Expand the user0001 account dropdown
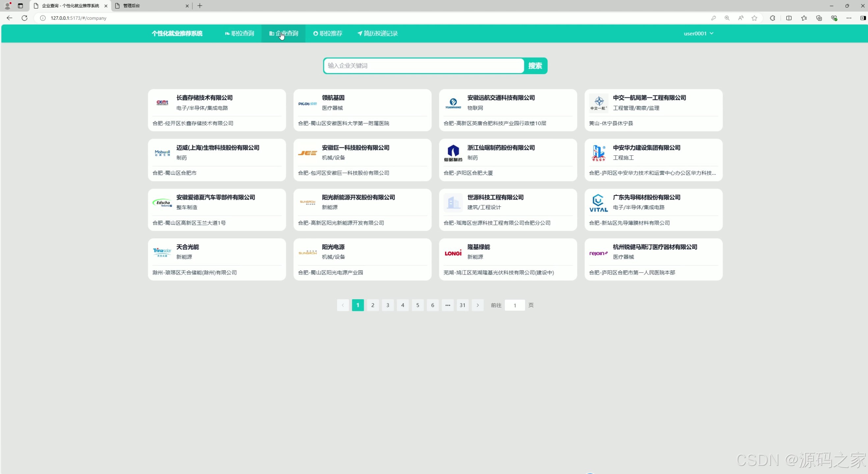 pyautogui.click(x=698, y=33)
